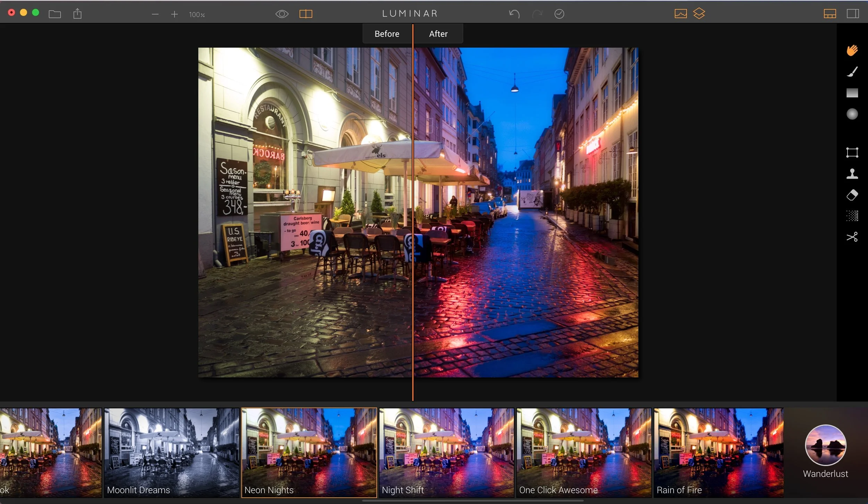
Task: Select the Crop scissors tool
Action: 852,237
